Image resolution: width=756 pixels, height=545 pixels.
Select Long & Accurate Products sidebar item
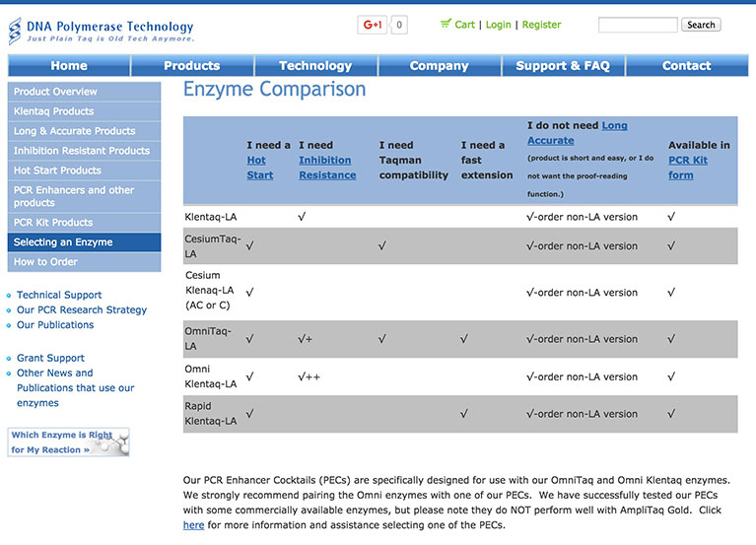coord(85,131)
